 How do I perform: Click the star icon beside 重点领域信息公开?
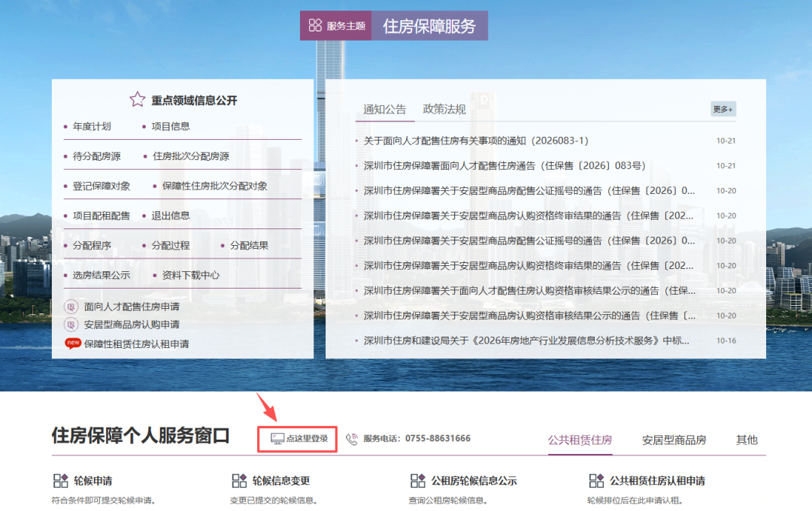click(138, 99)
